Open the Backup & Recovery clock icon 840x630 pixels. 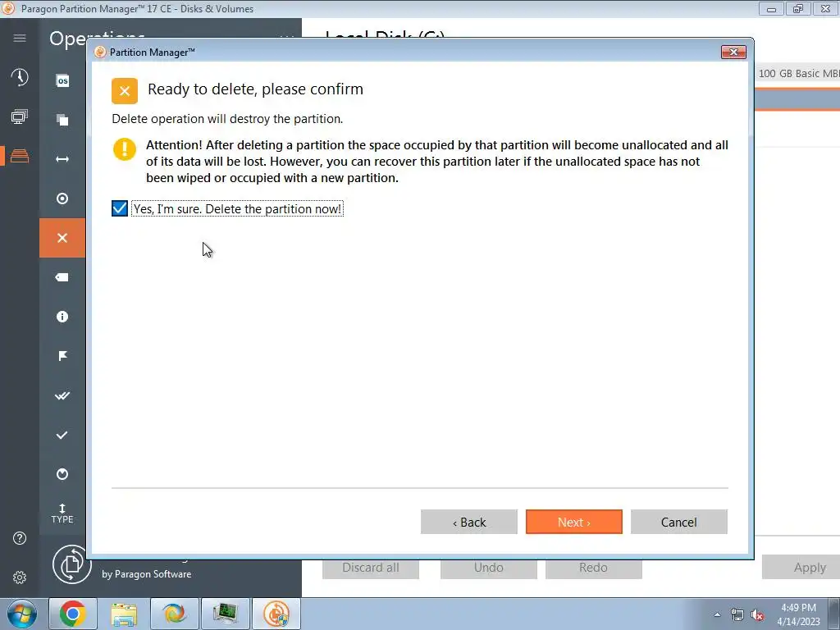point(20,77)
